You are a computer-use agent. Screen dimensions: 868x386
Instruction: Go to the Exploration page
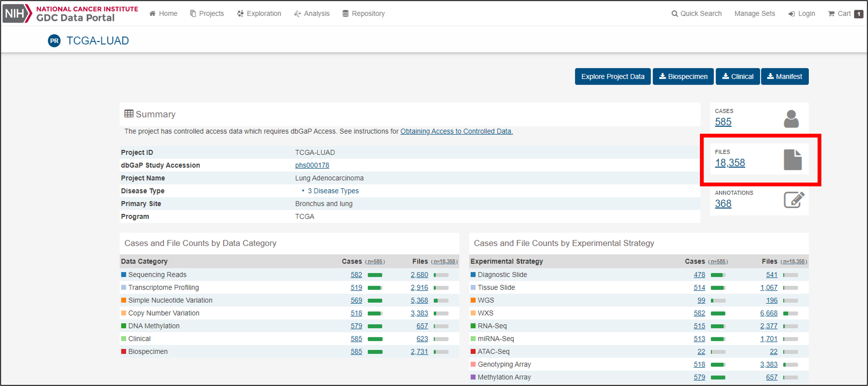click(x=259, y=14)
